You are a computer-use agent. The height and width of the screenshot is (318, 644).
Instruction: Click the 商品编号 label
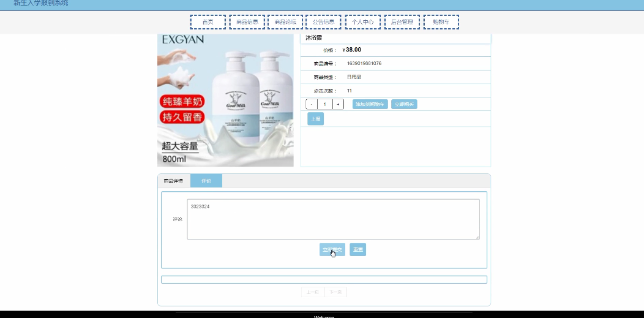[x=325, y=64]
